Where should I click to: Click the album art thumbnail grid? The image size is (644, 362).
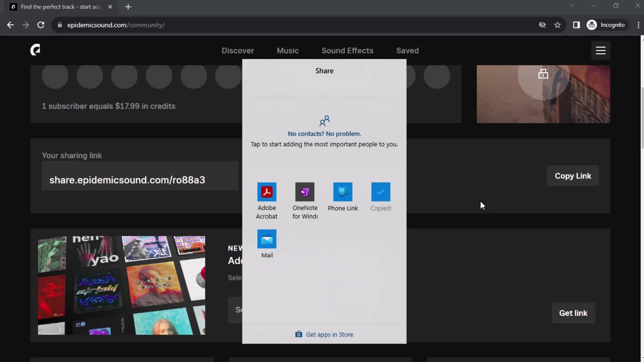[x=122, y=286]
